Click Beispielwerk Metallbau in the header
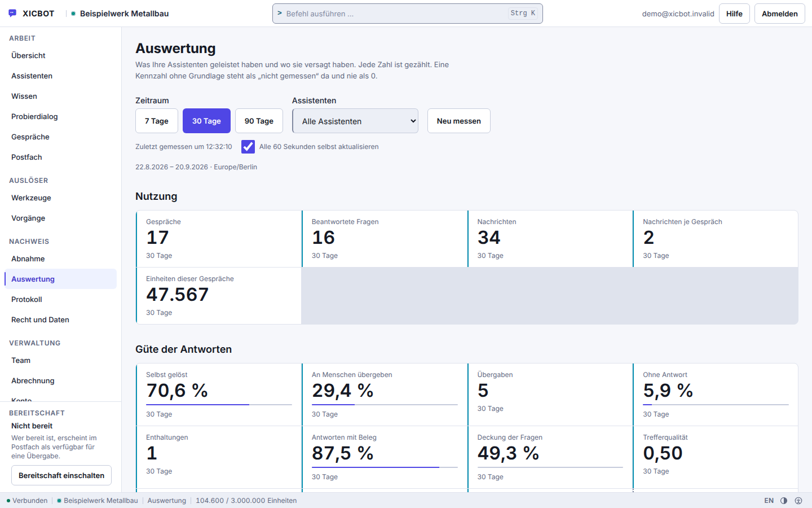812x508 pixels. point(124,14)
